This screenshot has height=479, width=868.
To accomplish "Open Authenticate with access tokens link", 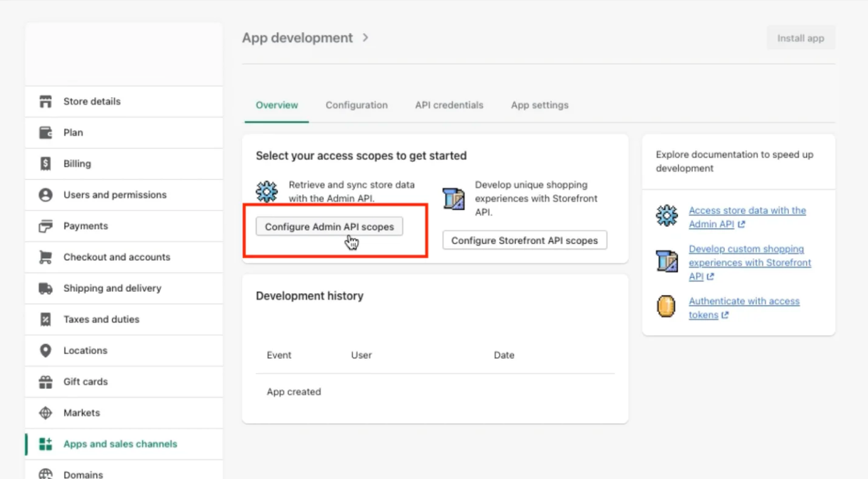I will (744, 308).
